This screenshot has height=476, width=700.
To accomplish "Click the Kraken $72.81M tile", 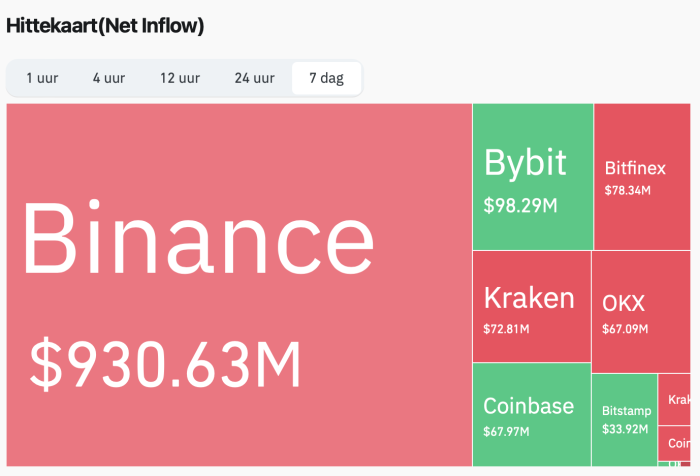I will [x=531, y=306].
